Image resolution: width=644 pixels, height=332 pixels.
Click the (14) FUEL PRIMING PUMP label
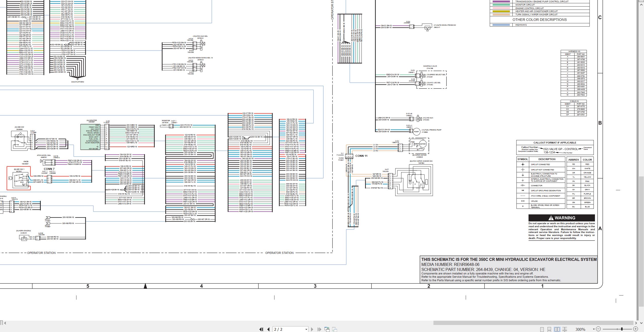(x=431, y=130)
